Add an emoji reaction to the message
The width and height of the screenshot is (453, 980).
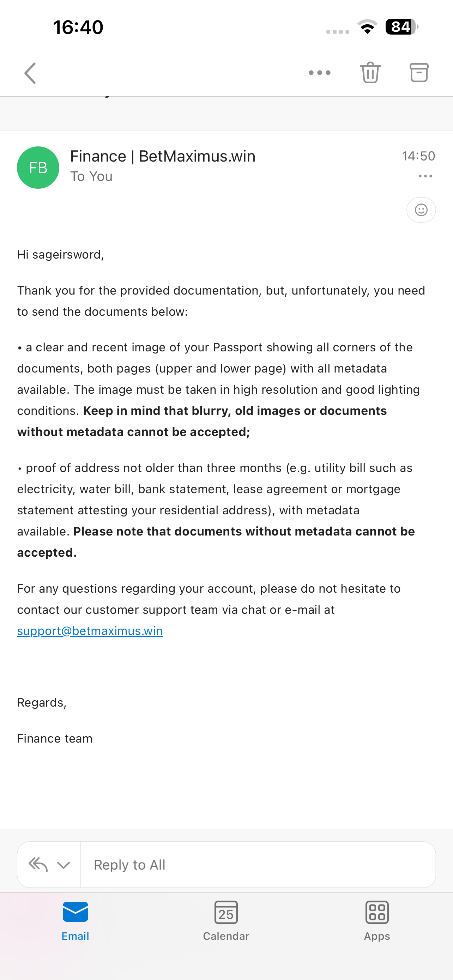coord(421,210)
